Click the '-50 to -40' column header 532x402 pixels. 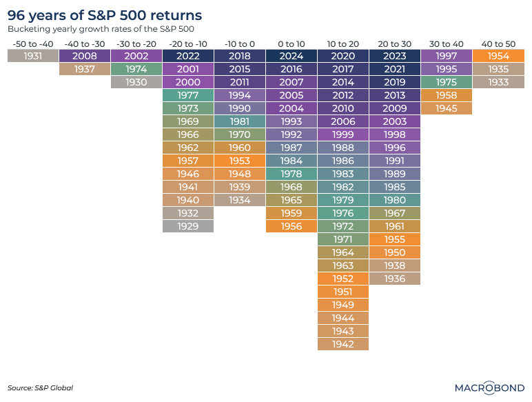click(x=33, y=44)
